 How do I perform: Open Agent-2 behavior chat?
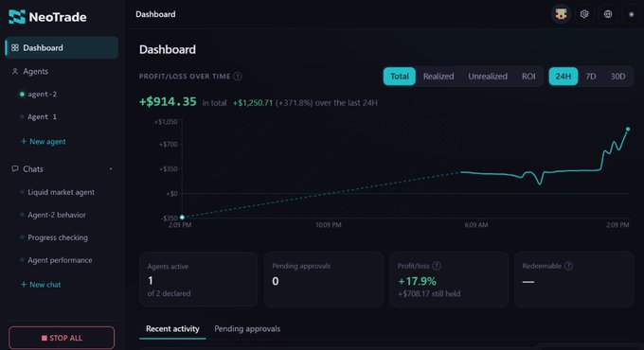tap(57, 215)
